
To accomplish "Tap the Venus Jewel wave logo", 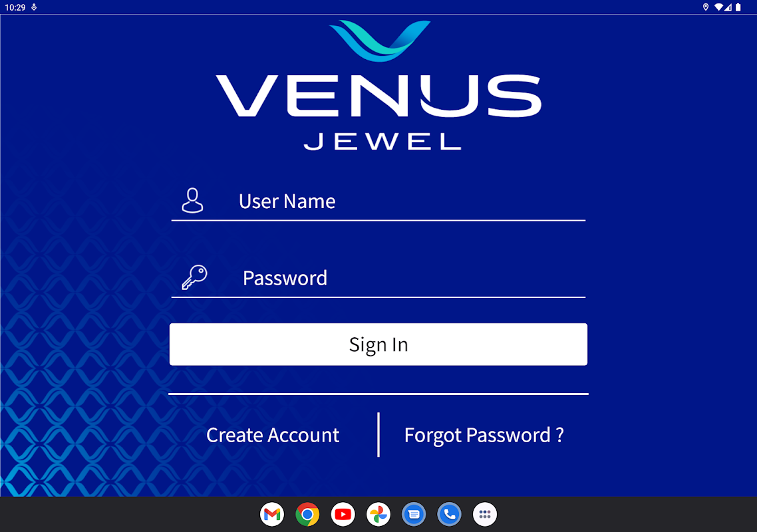I will (379, 41).
